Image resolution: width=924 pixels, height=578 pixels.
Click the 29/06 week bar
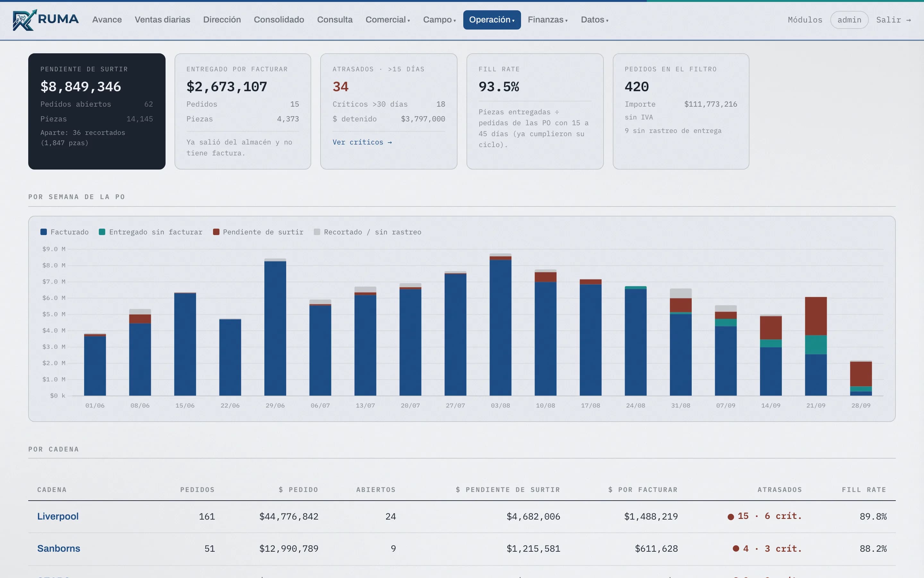pos(275,327)
